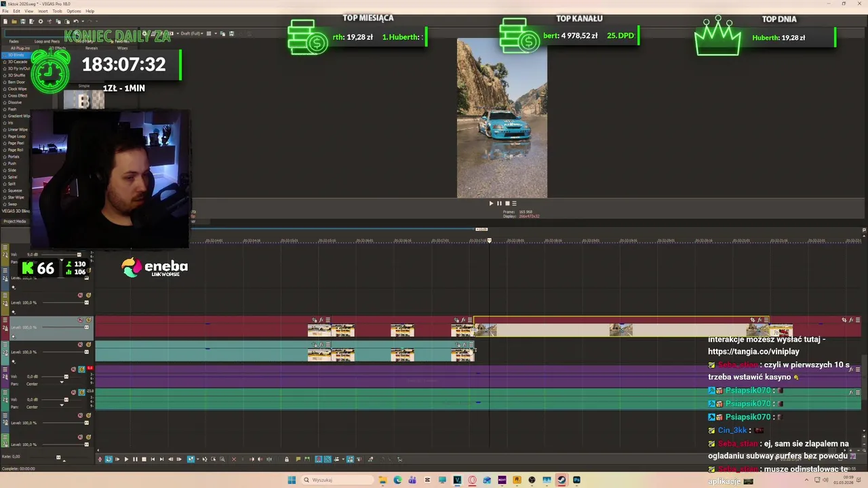Save preview snapshot to file icon
868x488 pixels.
tap(231, 33)
